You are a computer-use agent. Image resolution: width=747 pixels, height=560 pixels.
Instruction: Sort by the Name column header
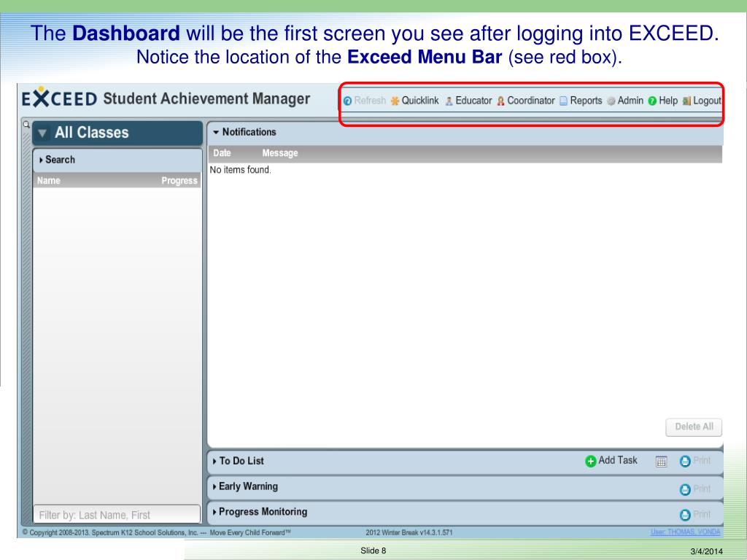tap(49, 181)
